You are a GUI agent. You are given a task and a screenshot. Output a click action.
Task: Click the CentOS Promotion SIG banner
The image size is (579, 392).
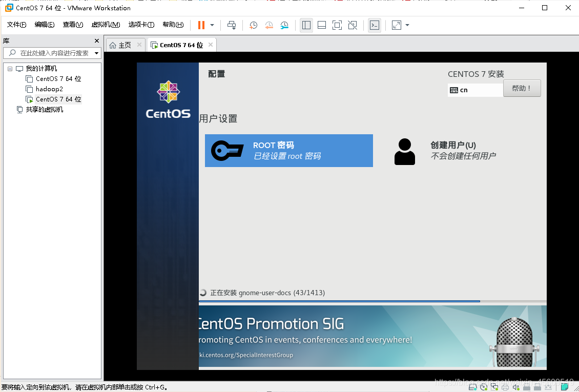coord(373,336)
